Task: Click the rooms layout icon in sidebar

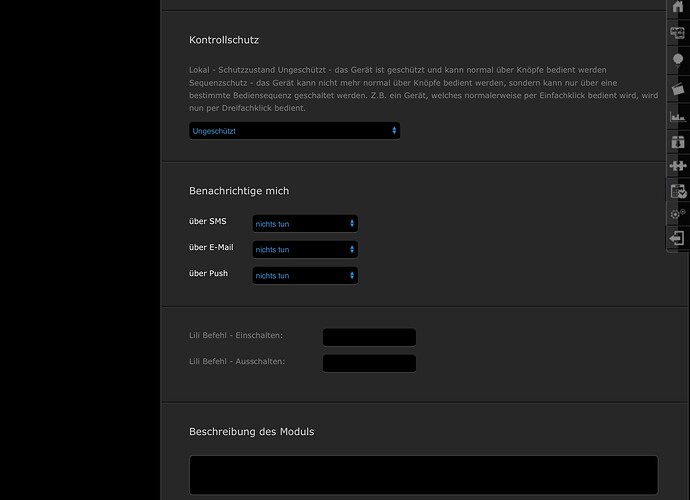Action: tap(678, 33)
